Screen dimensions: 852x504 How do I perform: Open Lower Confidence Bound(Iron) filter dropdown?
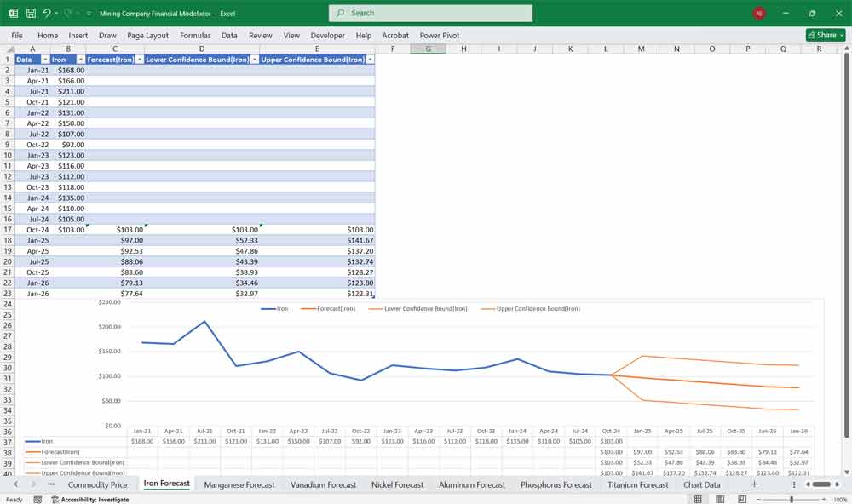(254, 60)
